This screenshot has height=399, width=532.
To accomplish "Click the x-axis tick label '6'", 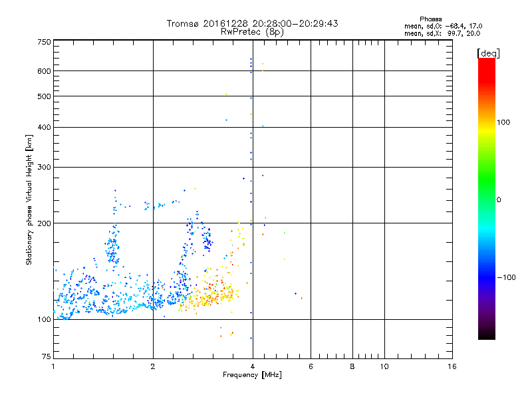I will click(x=311, y=366).
